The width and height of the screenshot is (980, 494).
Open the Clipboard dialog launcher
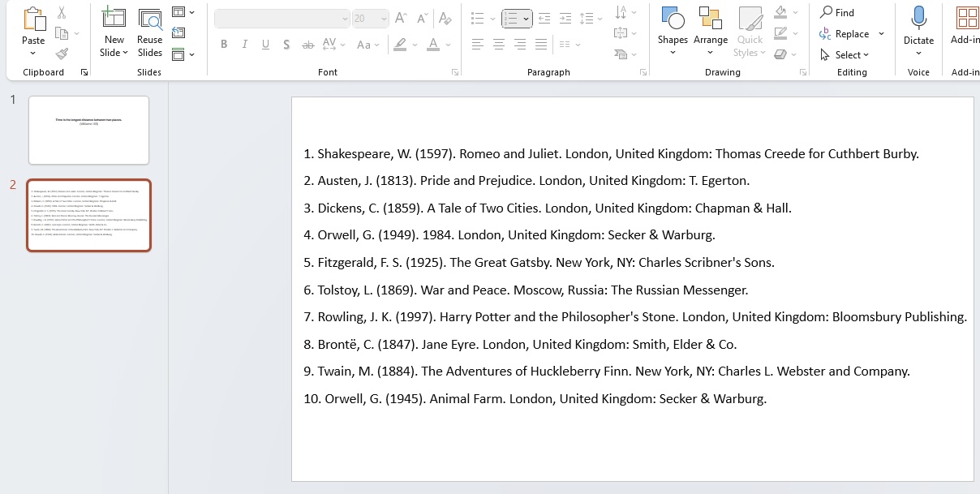84,73
